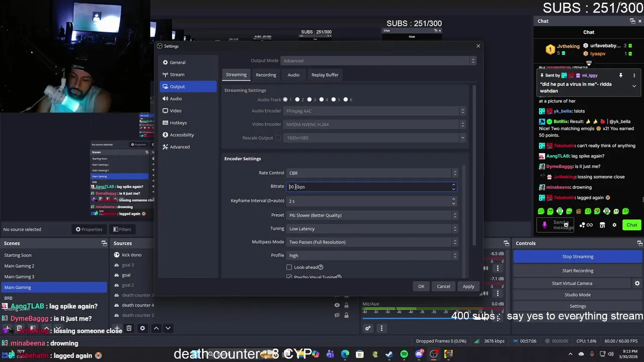Open the Output Mode dropdown

[378, 61]
